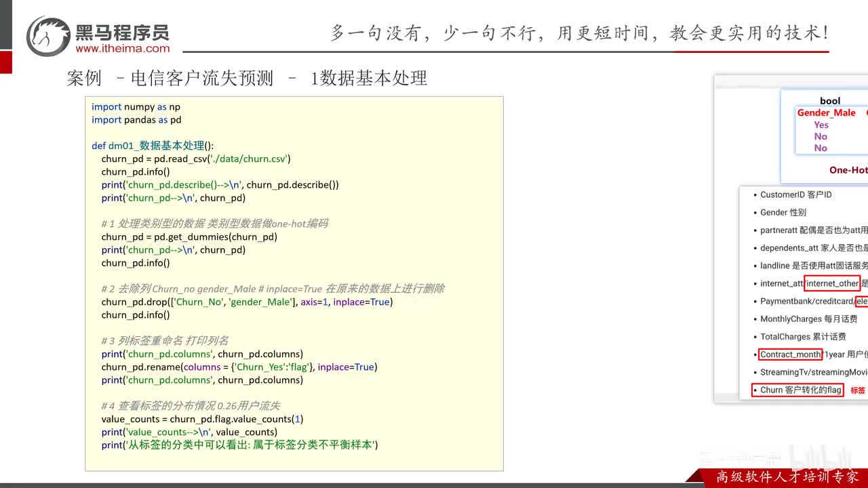
Task: Select the boxed Contract_month text
Action: click(790, 354)
